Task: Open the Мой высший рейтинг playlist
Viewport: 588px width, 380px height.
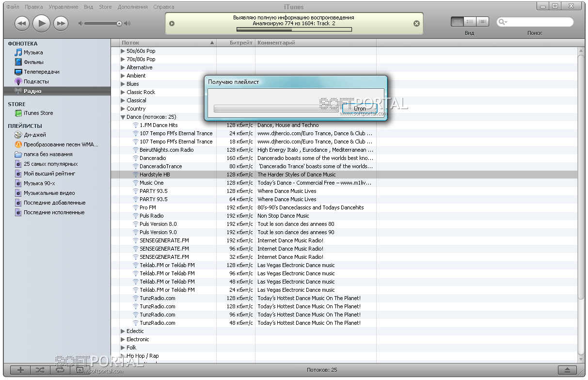Action: 49,174
